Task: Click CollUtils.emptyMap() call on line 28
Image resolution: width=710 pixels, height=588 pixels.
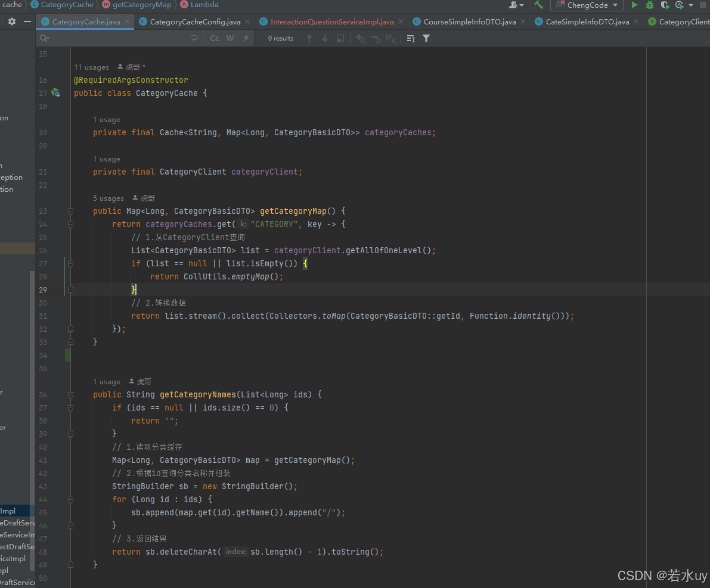Action: point(231,276)
